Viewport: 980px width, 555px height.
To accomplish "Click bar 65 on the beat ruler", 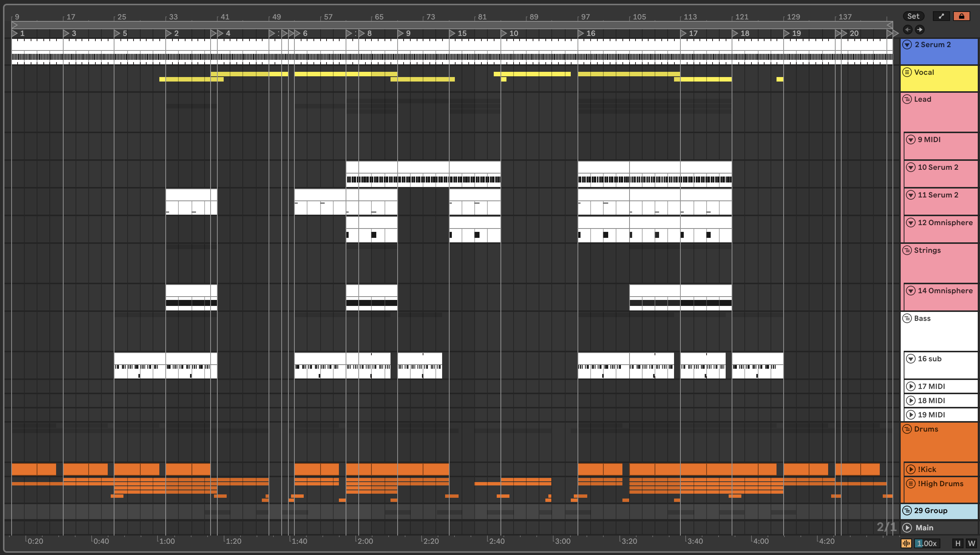I will 379,17.
